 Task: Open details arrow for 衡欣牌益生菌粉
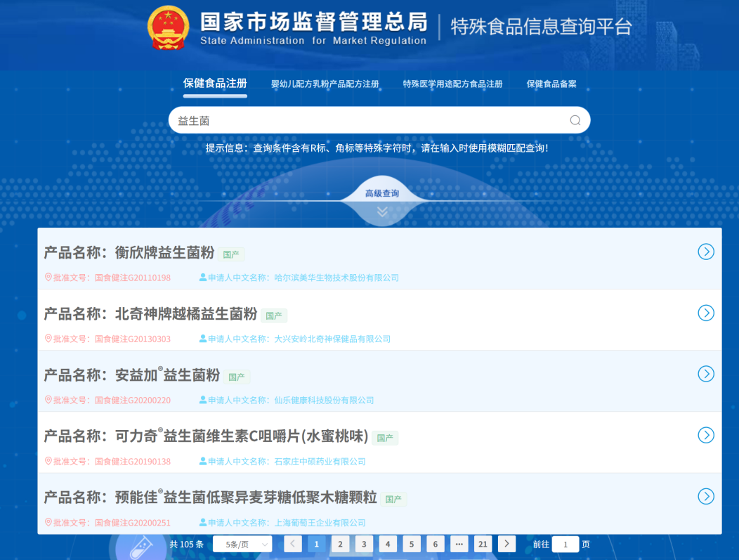point(705,252)
